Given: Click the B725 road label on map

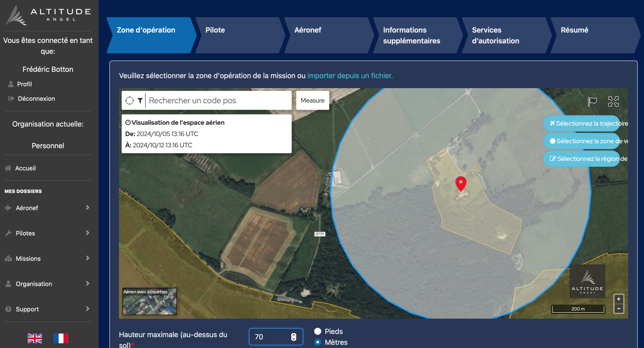Looking at the screenshot, I should pyautogui.click(x=320, y=234).
